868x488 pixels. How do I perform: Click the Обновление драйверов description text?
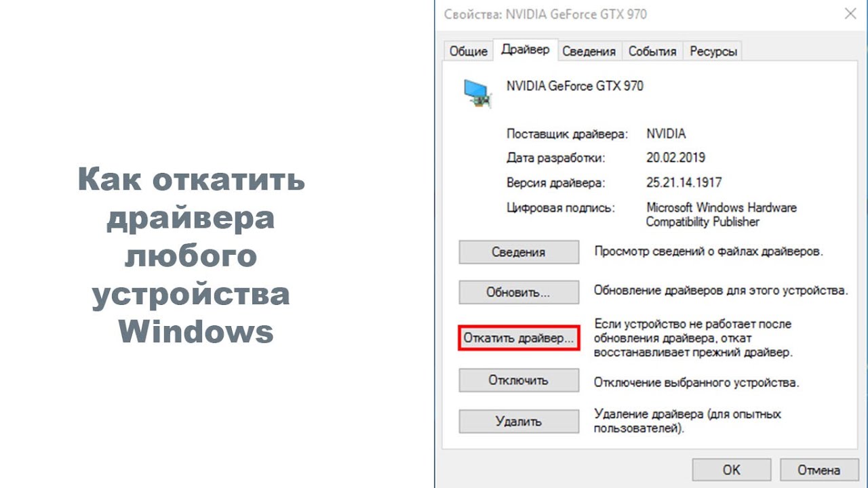[721, 291]
